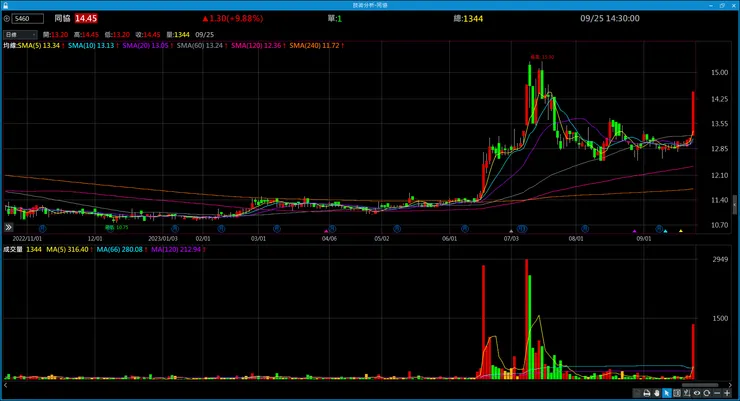This screenshot has width=740, height=401.
Task: Click the layout panel icon in bottom toolbar
Action: (677, 393)
